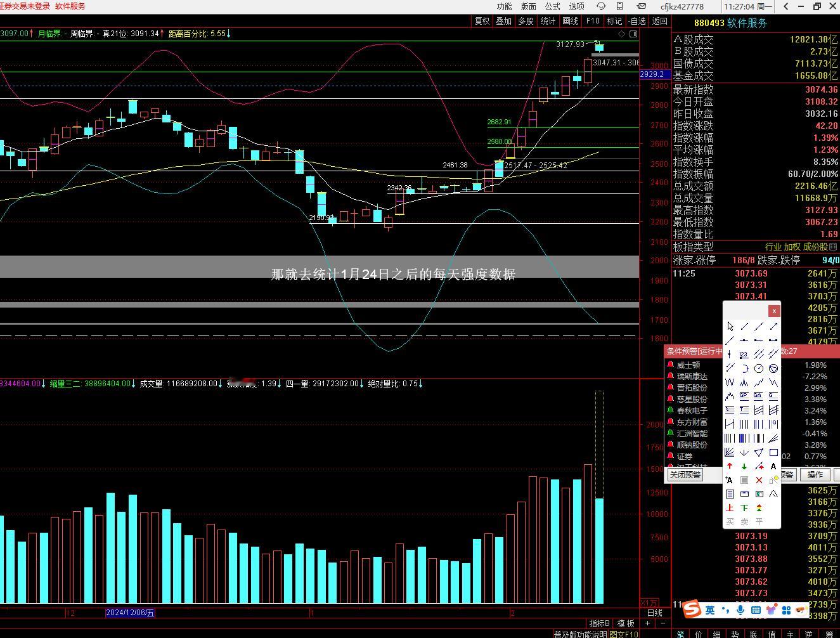Open the 日线 period selector

655,613
